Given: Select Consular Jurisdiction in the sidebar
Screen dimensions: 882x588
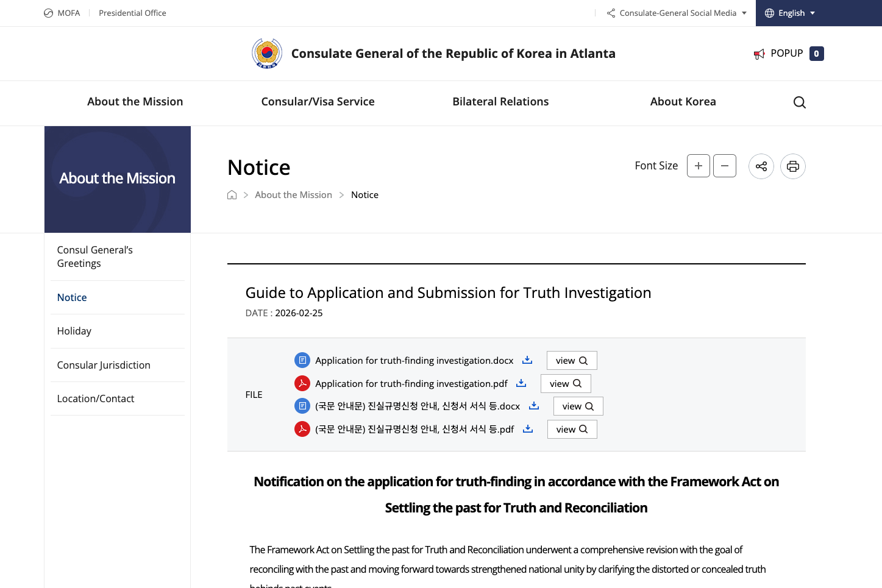Looking at the screenshot, I should coord(104,364).
